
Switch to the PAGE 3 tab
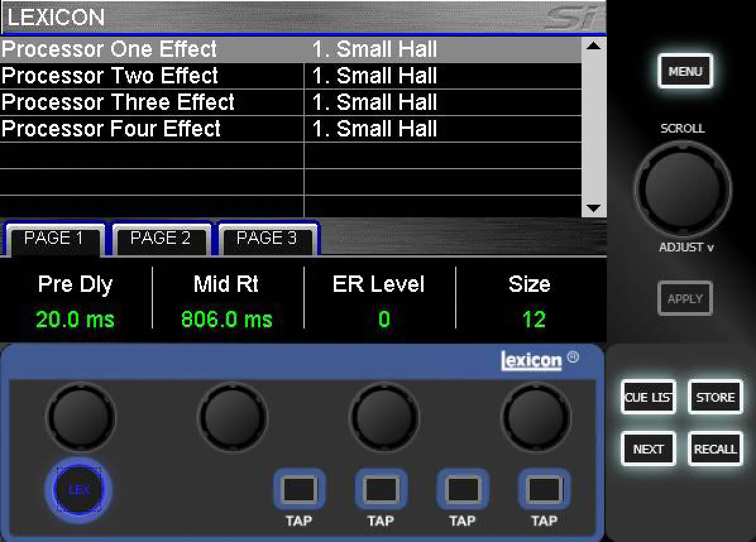coord(267,239)
